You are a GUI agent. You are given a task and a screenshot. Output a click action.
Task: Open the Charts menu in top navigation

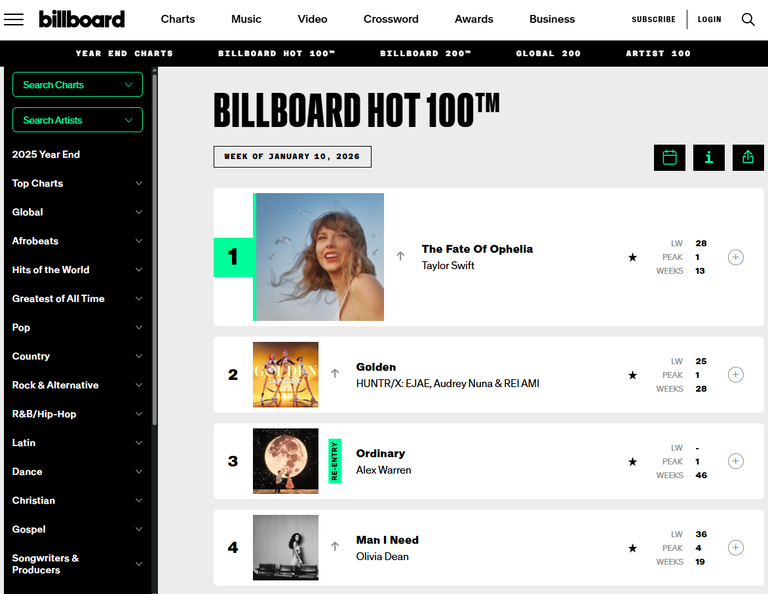tap(178, 19)
